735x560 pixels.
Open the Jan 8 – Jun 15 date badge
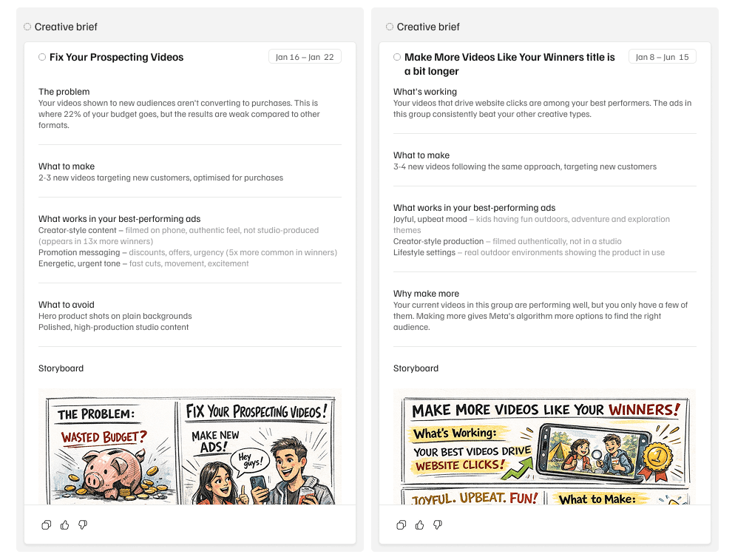point(662,57)
